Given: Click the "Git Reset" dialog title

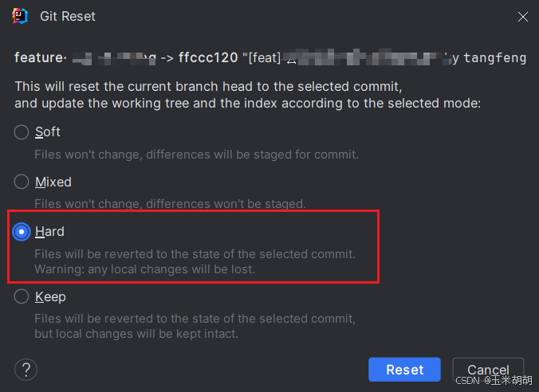Looking at the screenshot, I should coord(66,16).
